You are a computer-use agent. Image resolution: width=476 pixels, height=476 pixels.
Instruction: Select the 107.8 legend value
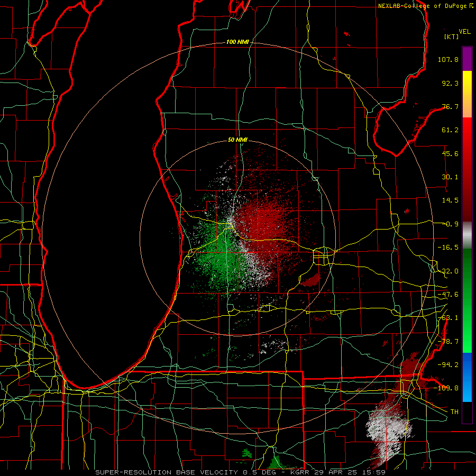pyautogui.click(x=448, y=59)
